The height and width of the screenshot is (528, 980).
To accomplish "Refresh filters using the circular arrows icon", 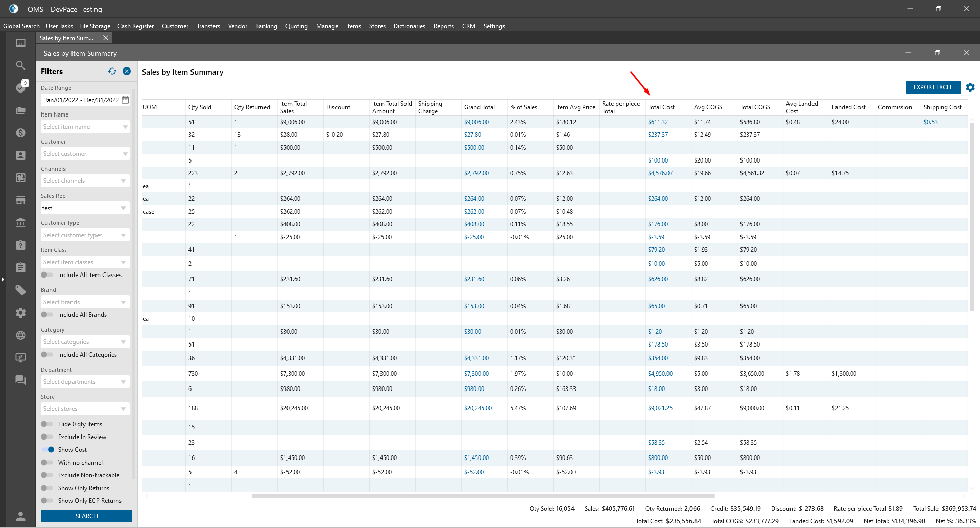I will coord(112,72).
